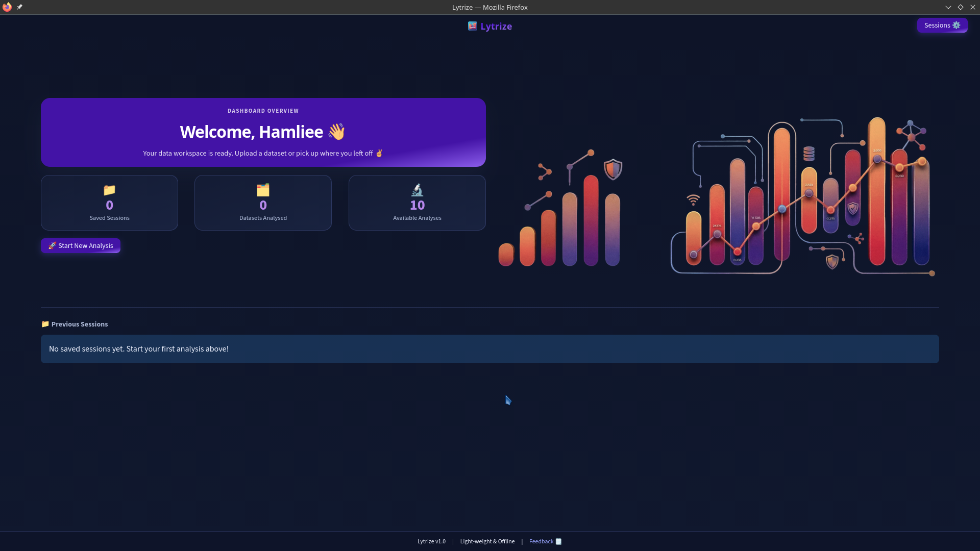Click the Lytrize v1.0 footer text
The width and height of the screenshot is (980, 551).
tap(431, 541)
